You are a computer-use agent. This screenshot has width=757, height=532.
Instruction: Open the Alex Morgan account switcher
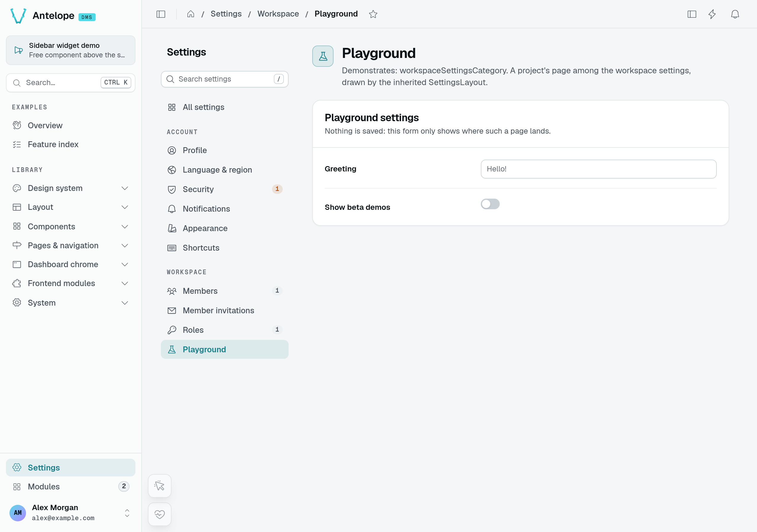point(71,512)
